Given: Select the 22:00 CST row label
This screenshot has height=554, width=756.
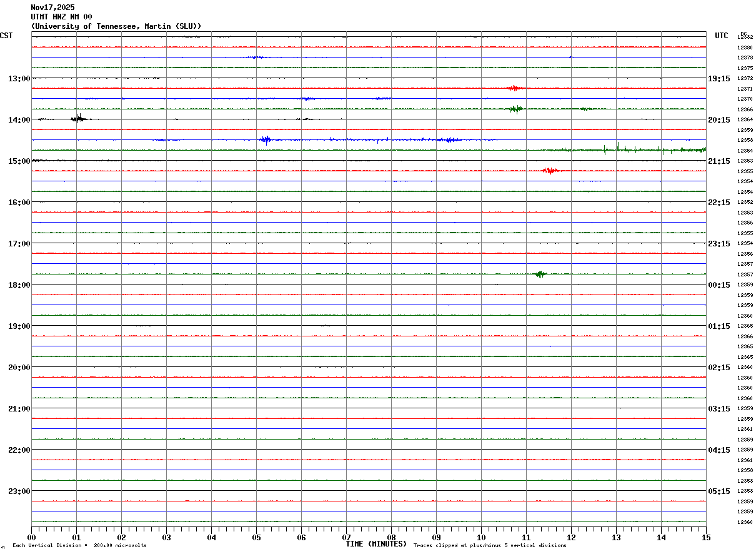Looking at the screenshot, I should pos(19,450).
